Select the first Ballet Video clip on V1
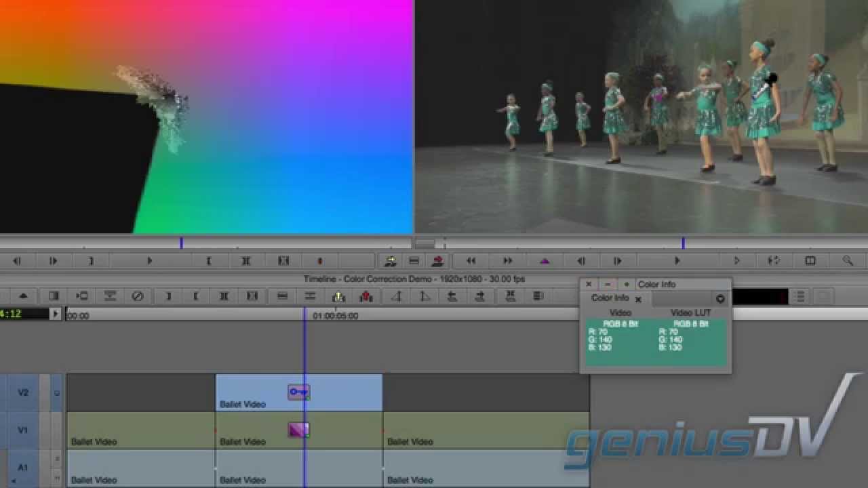Screen dimensions: 868x488 click(x=141, y=430)
